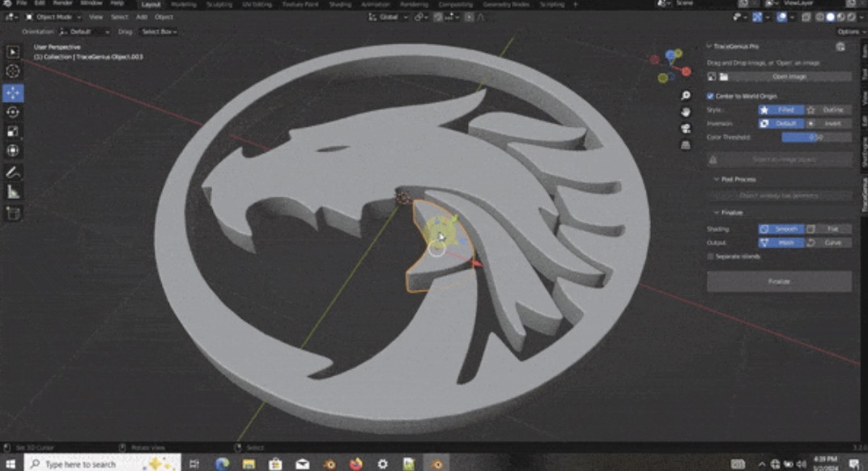Select the Measure tool

pyautogui.click(x=13, y=192)
